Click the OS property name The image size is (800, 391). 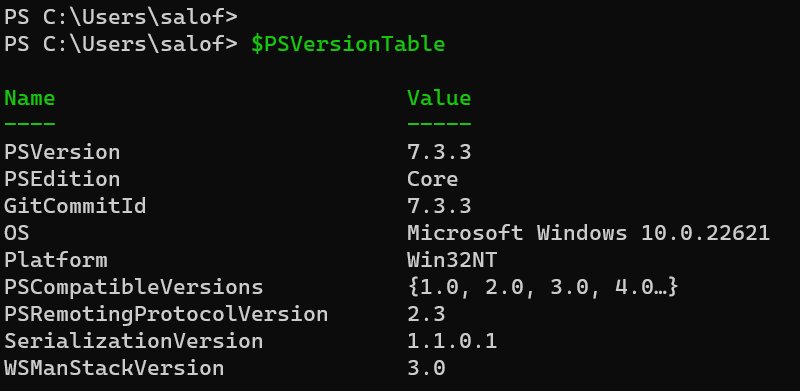coord(17,233)
